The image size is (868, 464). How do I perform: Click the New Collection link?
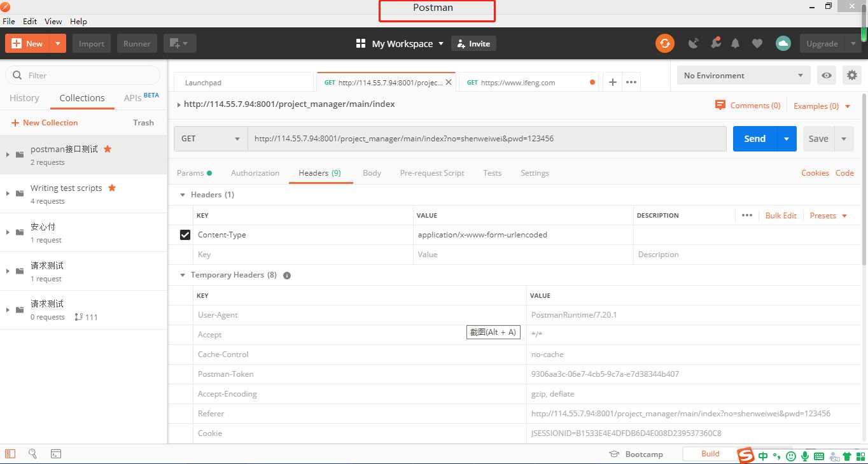(x=45, y=122)
